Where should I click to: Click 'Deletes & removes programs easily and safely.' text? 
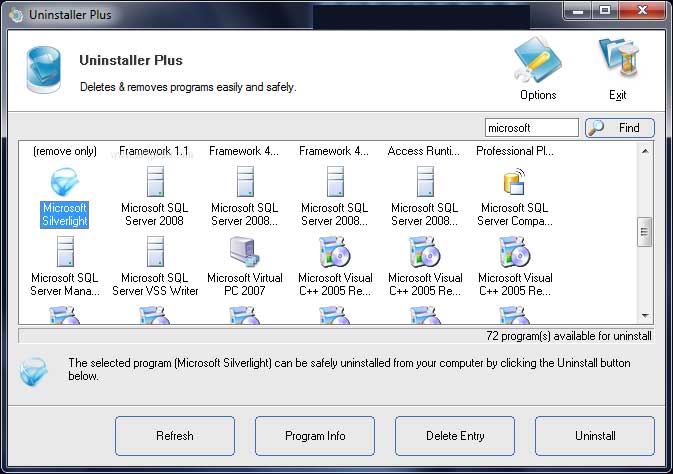[188, 87]
